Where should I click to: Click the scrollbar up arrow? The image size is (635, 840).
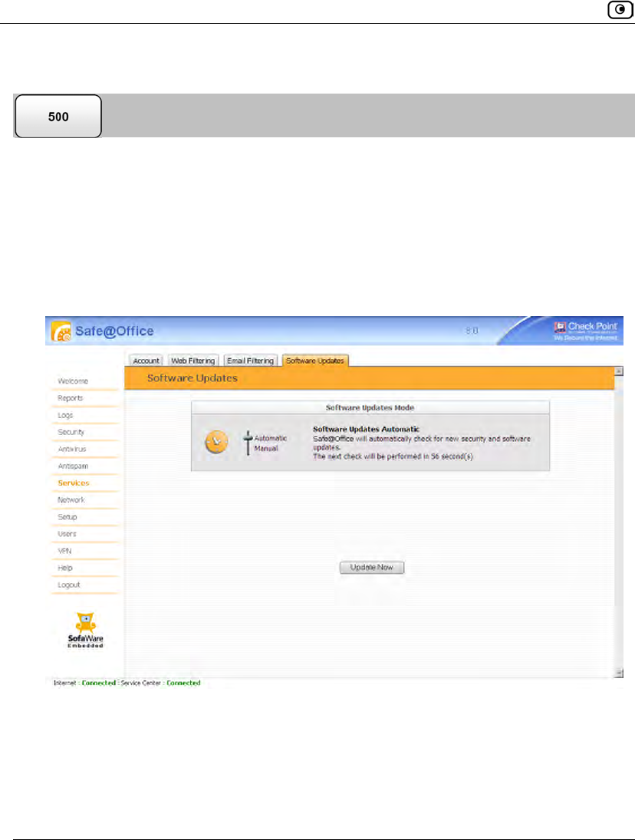point(619,371)
